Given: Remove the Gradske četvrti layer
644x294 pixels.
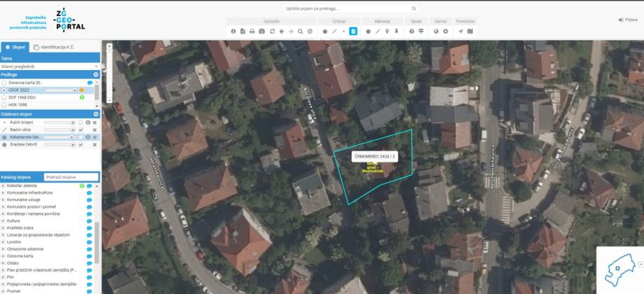Looking at the screenshot, I should pyautogui.click(x=95, y=145).
